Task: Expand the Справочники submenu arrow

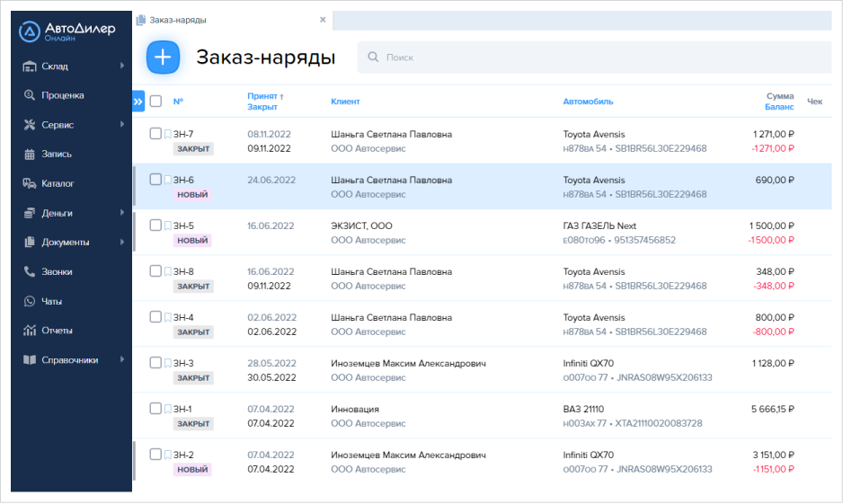Action: click(122, 359)
